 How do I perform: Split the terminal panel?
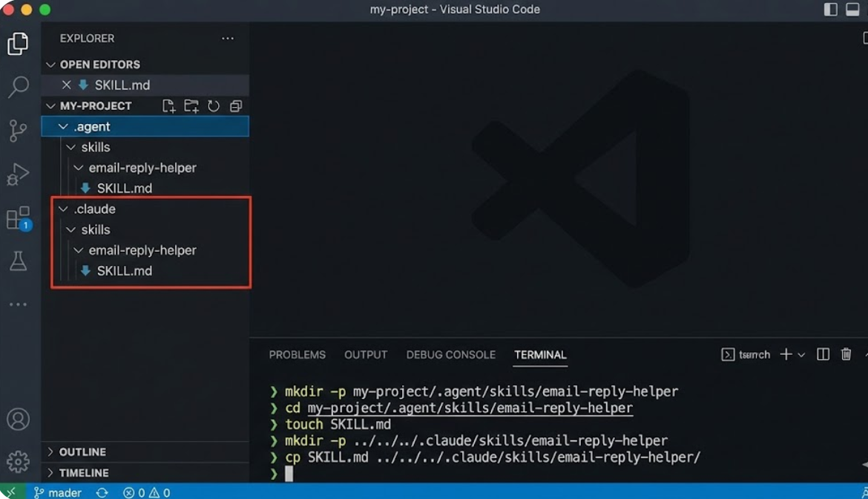823,354
